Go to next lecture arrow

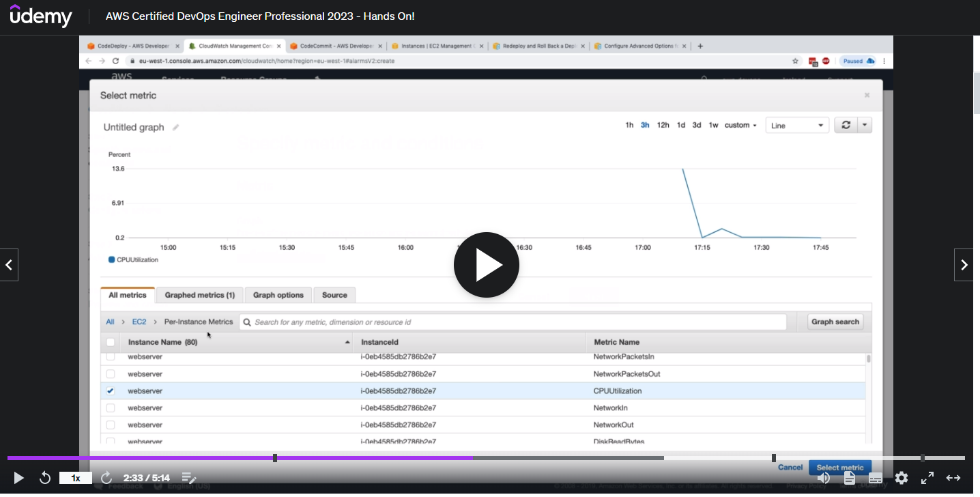[964, 265]
